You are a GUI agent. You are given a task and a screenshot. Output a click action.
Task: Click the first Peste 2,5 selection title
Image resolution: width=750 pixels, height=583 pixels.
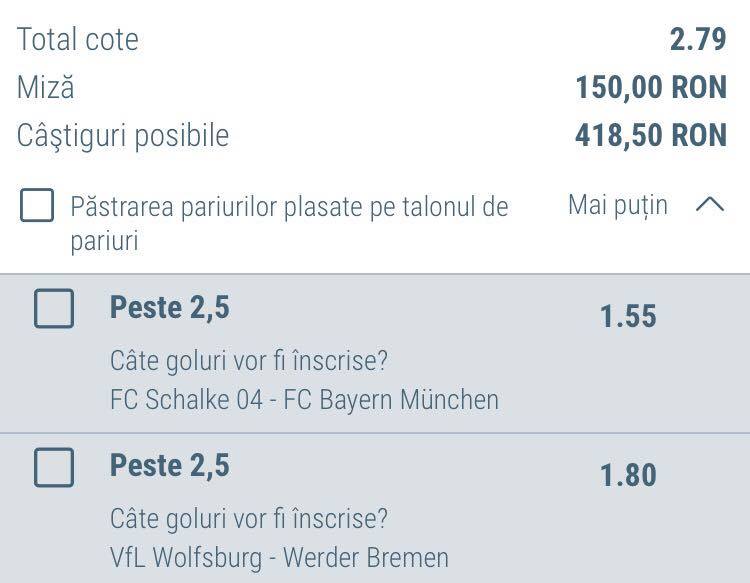click(170, 308)
